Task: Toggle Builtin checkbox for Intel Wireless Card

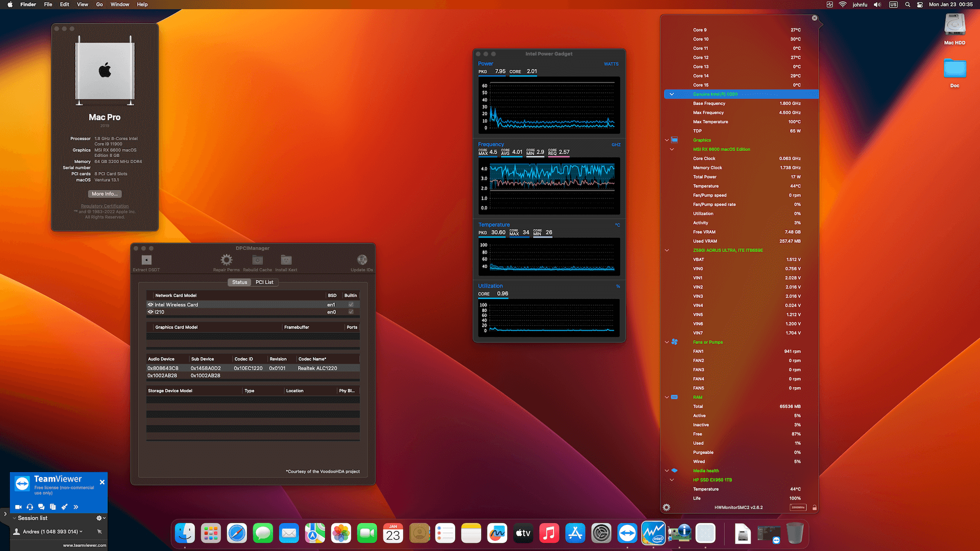Action: (x=351, y=305)
